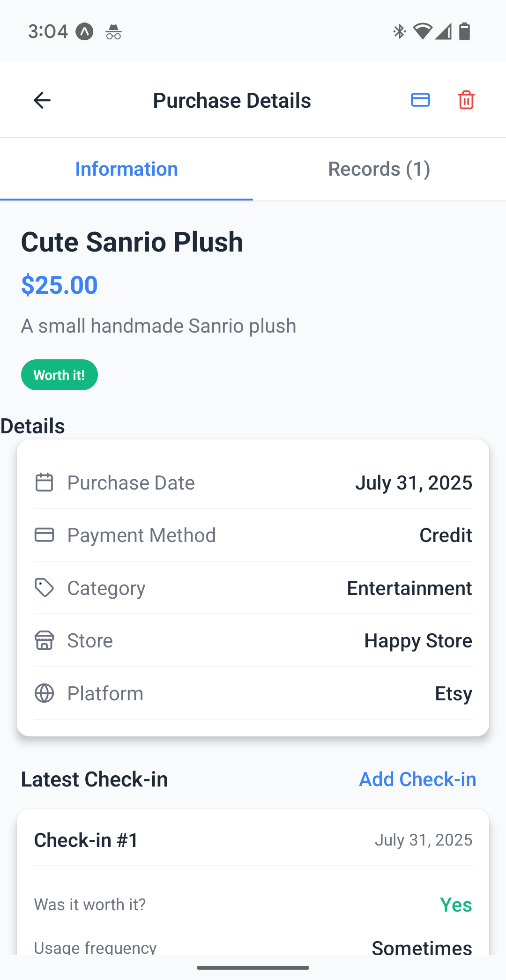Tap the July 31, 2025 purchase date value
506x980 pixels.
coord(413,483)
